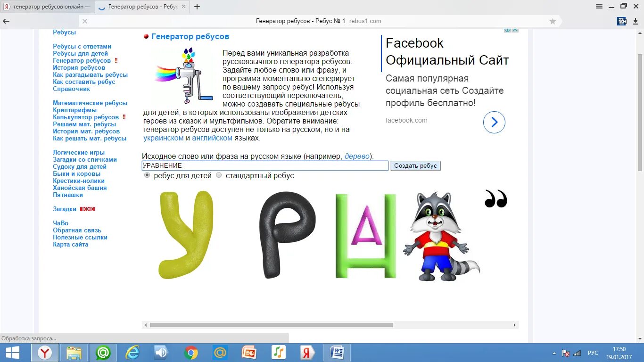
Task: Switch to Microsoft Word in taskbar
Action: 337,353
